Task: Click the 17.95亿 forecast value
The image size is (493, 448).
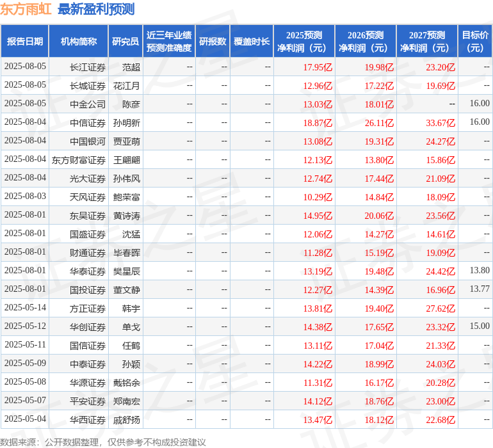Action: pos(318,67)
